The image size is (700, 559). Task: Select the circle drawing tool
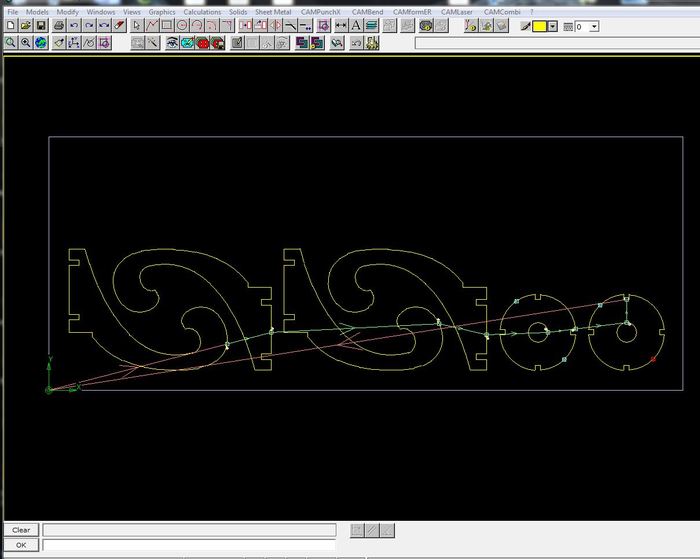point(182,26)
